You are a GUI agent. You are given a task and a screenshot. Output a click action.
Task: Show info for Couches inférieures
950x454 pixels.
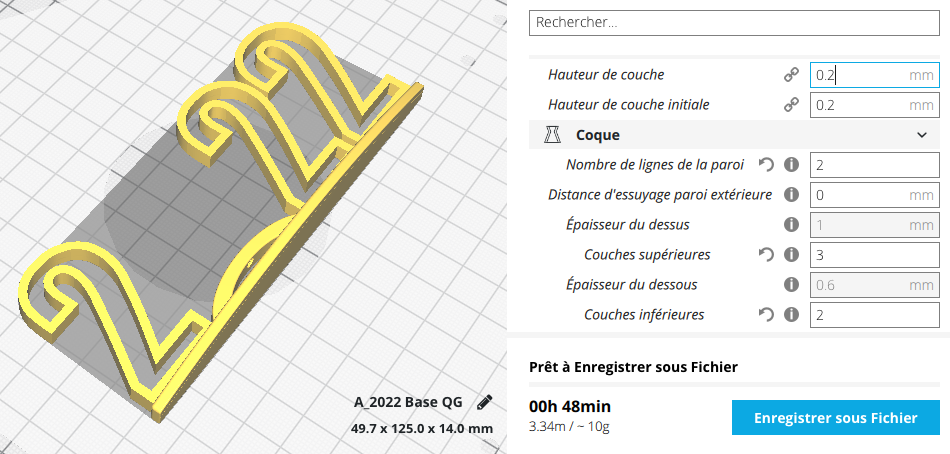[791, 315]
